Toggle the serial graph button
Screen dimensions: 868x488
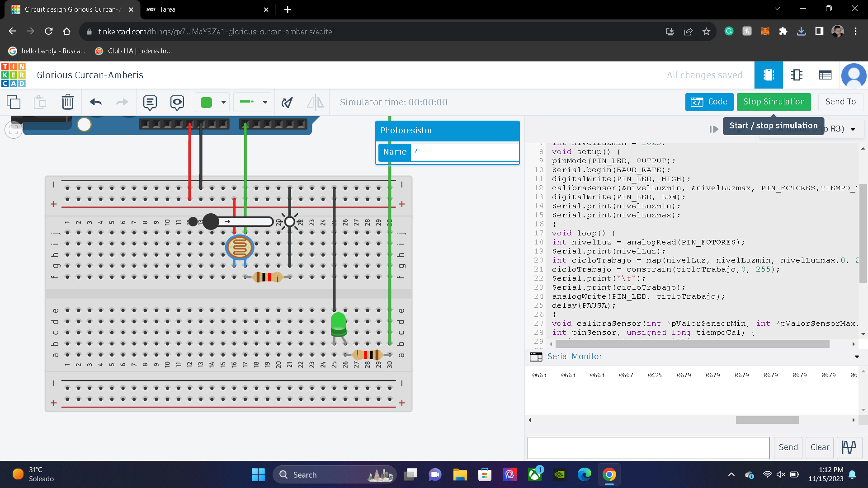[x=849, y=447]
